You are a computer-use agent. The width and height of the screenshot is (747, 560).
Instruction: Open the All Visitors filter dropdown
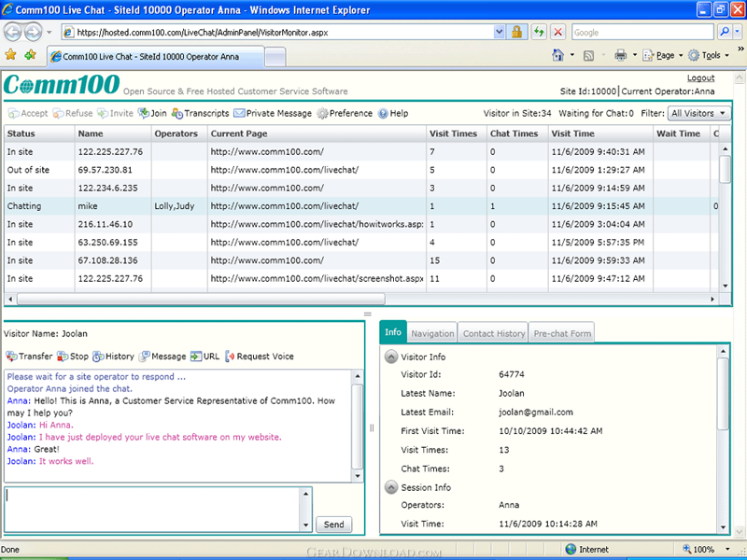coord(698,113)
